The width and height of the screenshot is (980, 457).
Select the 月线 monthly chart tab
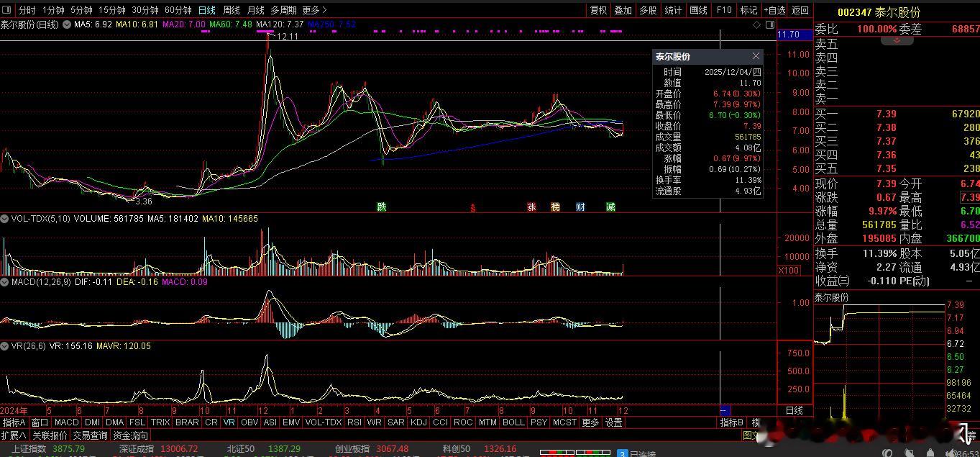coord(255,10)
